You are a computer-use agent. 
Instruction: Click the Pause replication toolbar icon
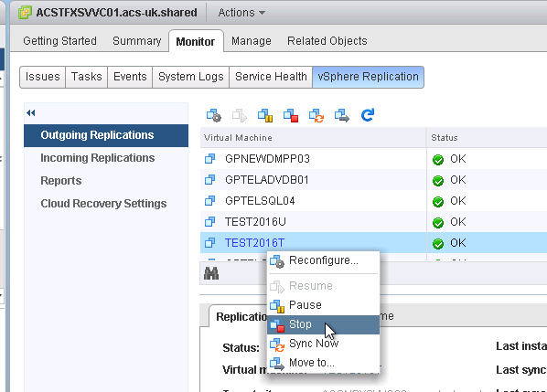coord(265,115)
